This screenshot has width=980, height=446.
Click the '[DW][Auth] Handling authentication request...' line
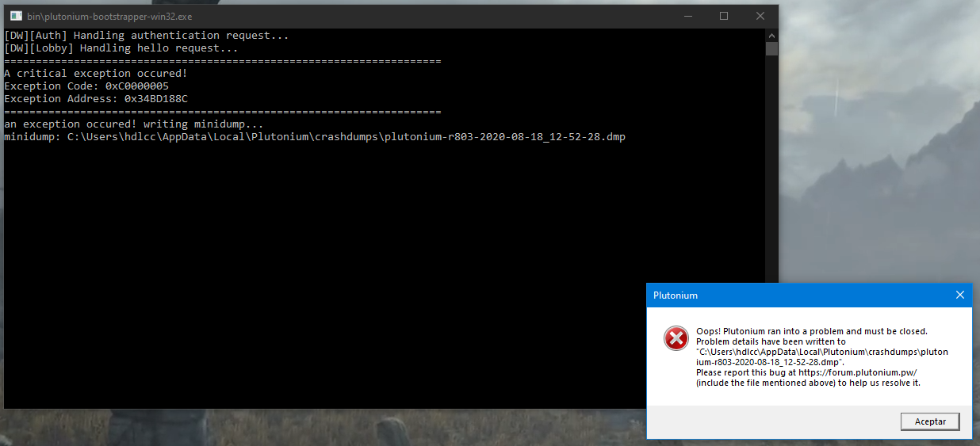147,36
